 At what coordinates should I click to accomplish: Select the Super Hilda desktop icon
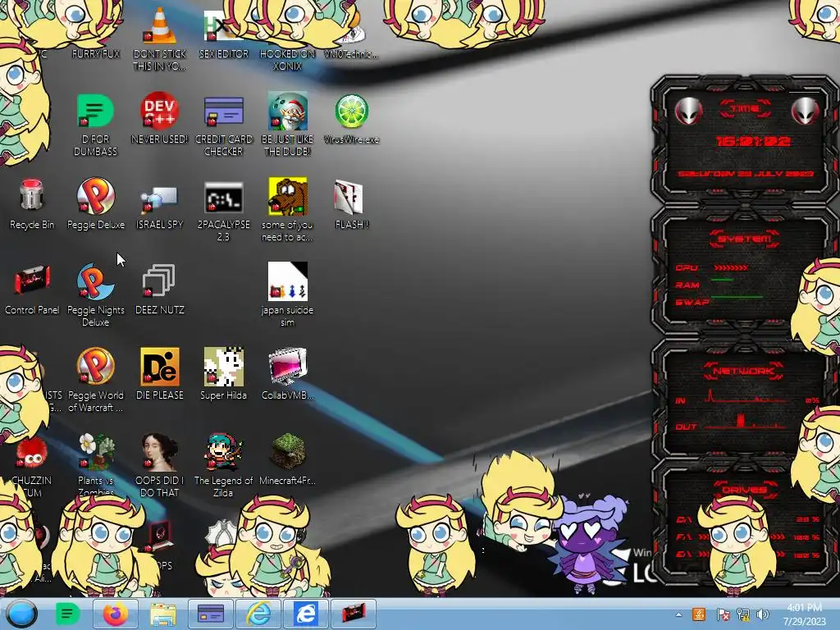(x=223, y=367)
